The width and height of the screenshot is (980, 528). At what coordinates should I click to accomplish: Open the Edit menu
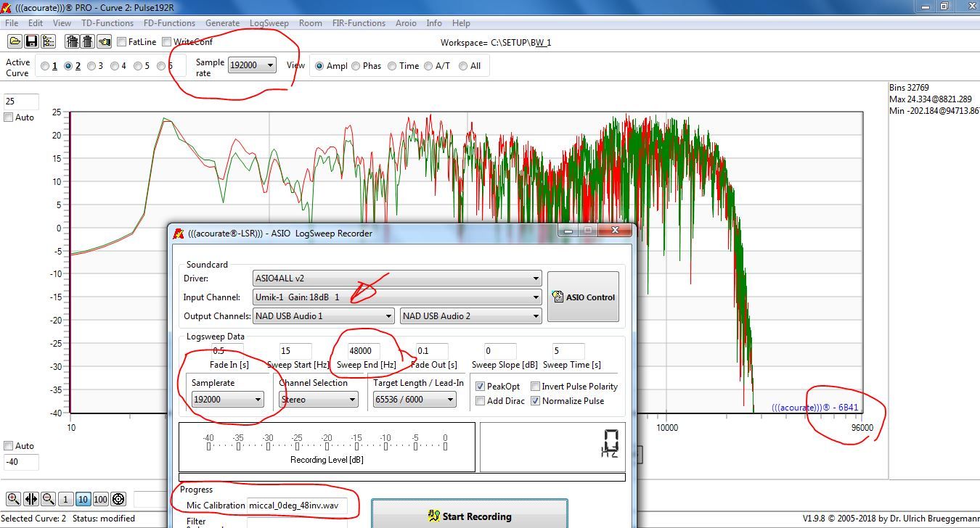pos(36,23)
